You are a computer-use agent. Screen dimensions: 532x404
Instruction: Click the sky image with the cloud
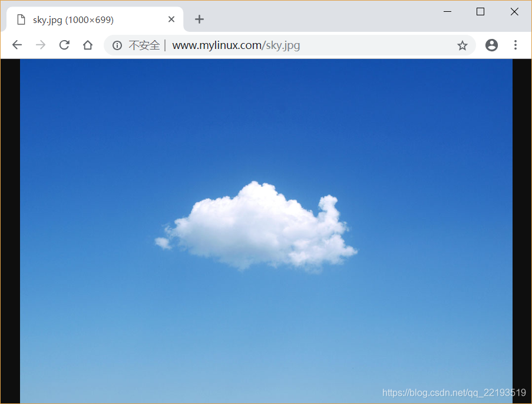coord(266,231)
